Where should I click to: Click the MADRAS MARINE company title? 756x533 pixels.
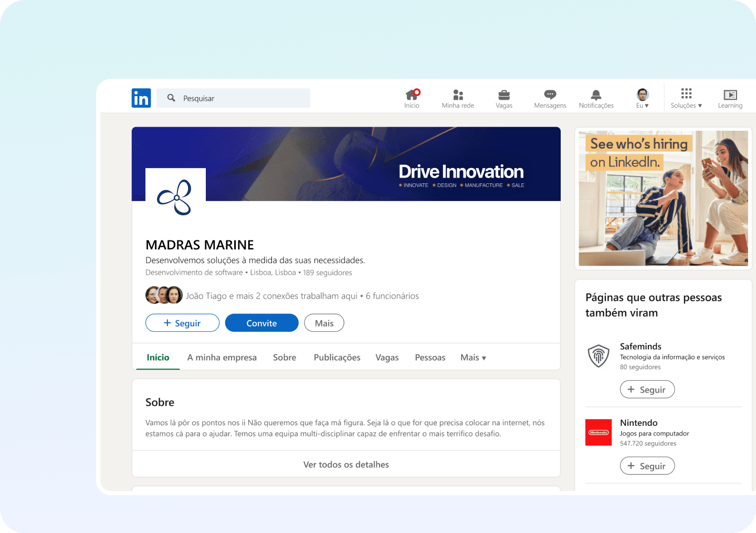(199, 245)
